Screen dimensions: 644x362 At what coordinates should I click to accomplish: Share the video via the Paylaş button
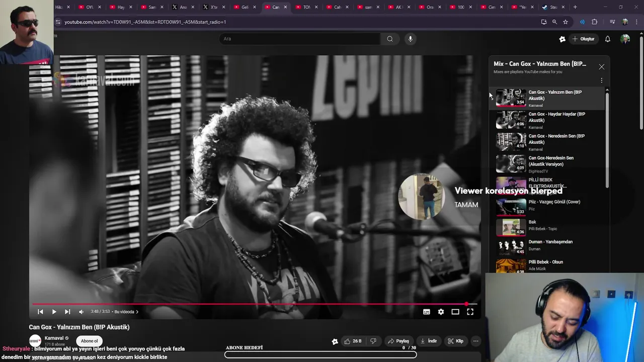point(398,341)
